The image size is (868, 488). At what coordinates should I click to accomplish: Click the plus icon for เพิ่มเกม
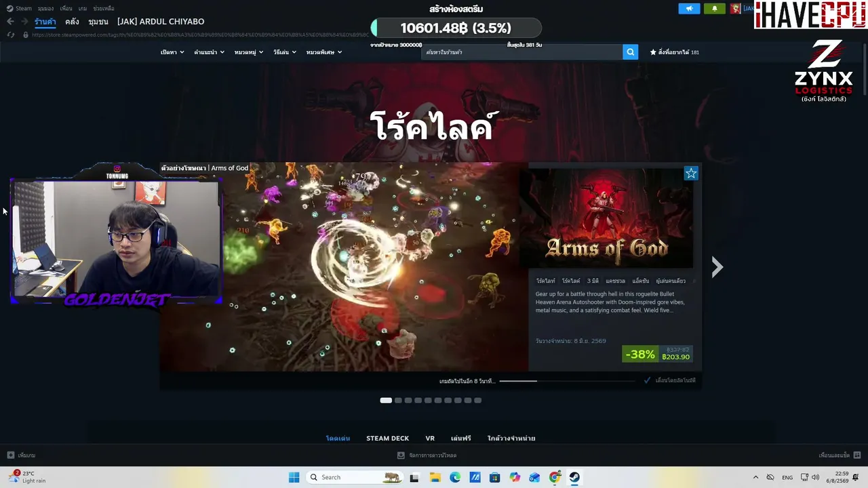pyautogui.click(x=11, y=455)
